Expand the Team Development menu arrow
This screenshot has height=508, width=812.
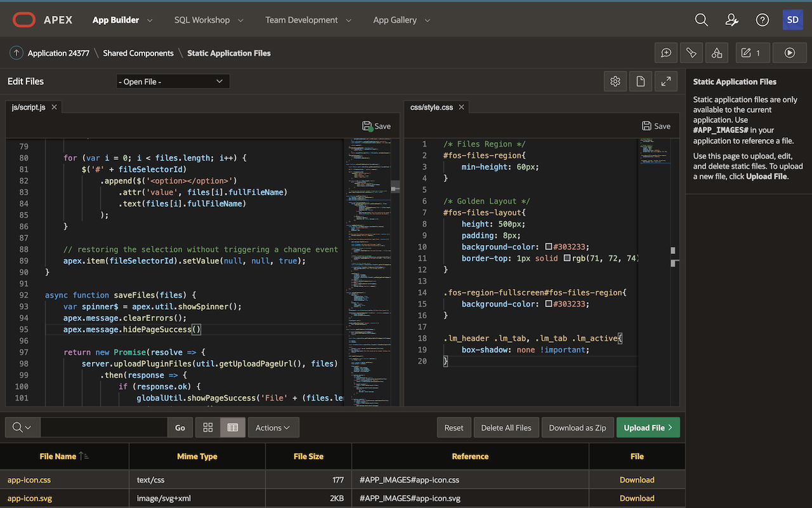[348, 20]
